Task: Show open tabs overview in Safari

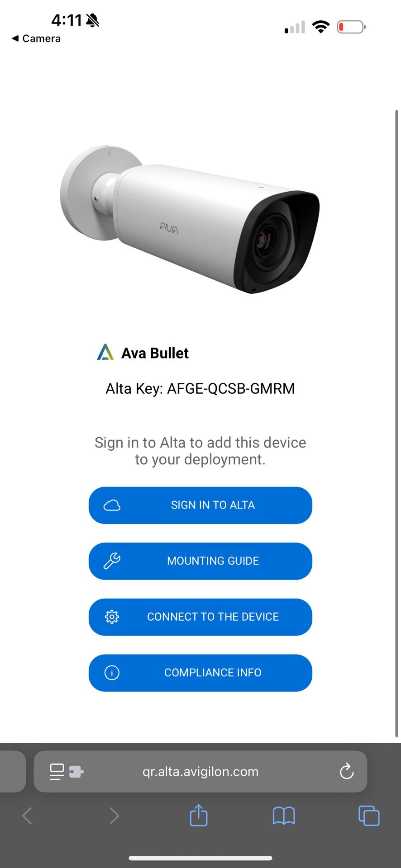Action: tap(369, 816)
